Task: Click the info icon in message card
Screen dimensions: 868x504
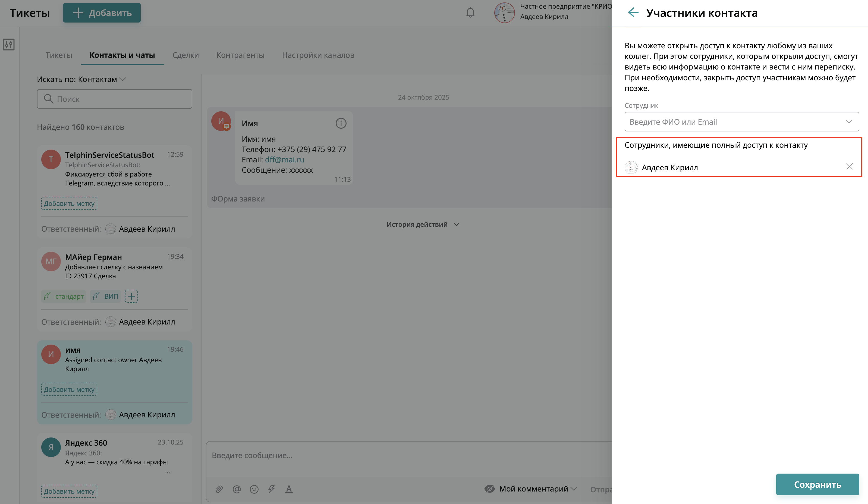Action: pos(341,123)
